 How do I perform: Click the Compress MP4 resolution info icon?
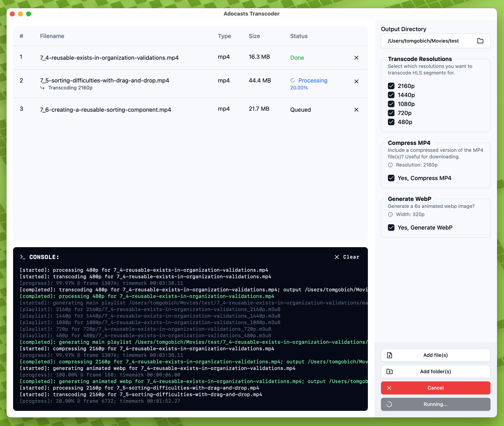[390, 165]
